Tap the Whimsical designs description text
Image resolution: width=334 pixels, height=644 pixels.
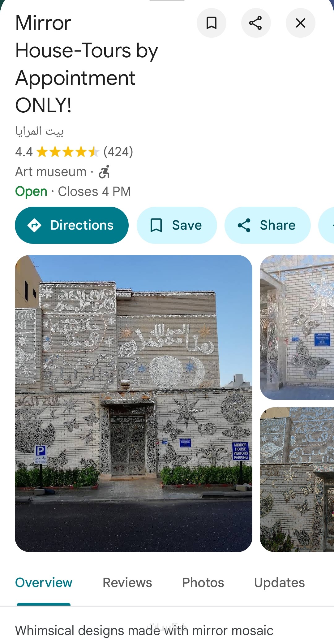click(144, 631)
